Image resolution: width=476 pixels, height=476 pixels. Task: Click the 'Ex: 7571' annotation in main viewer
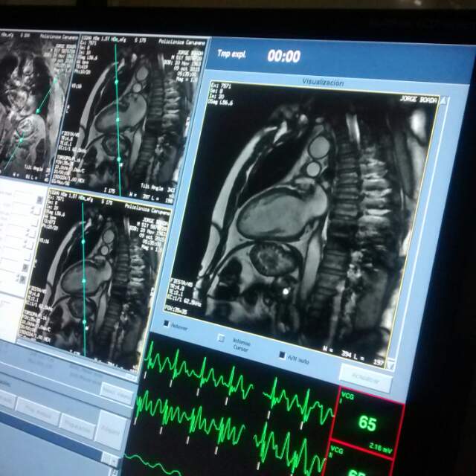click(221, 86)
